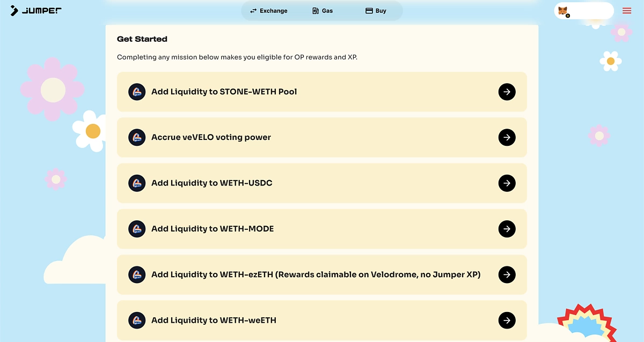Click arrow button for WETH-MODE
The height and width of the screenshot is (342, 644).
(x=507, y=229)
